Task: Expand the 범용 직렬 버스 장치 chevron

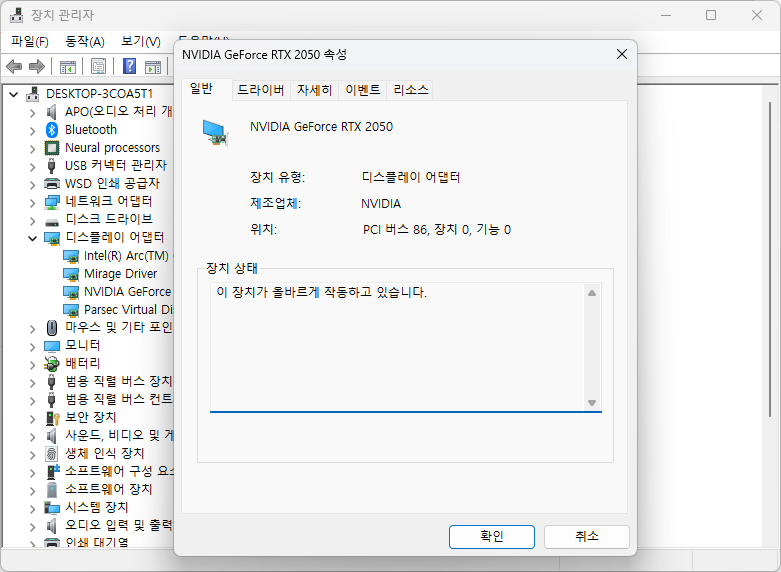Action: coord(32,383)
